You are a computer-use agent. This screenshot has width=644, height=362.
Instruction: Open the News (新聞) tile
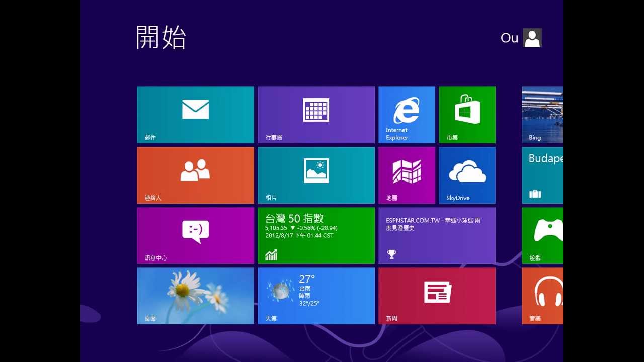[x=437, y=296]
